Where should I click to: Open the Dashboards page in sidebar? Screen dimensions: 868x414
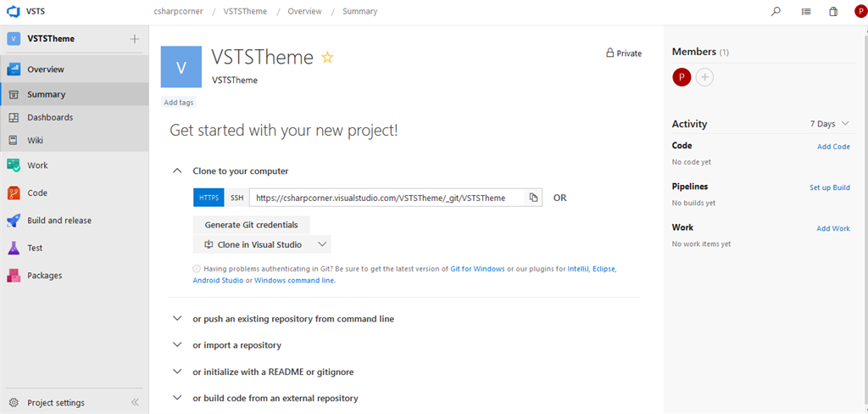pyautogui.click(x=50, y=117)
